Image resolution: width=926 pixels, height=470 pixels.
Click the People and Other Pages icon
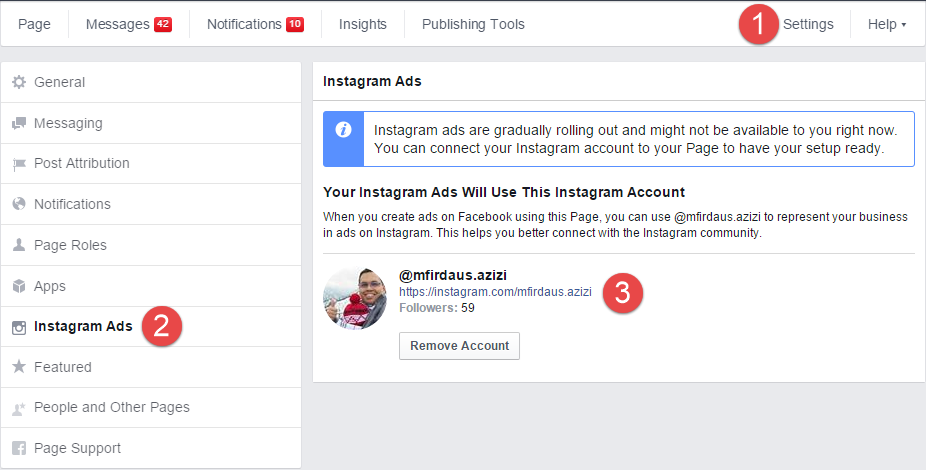click(x=19, y=408)
